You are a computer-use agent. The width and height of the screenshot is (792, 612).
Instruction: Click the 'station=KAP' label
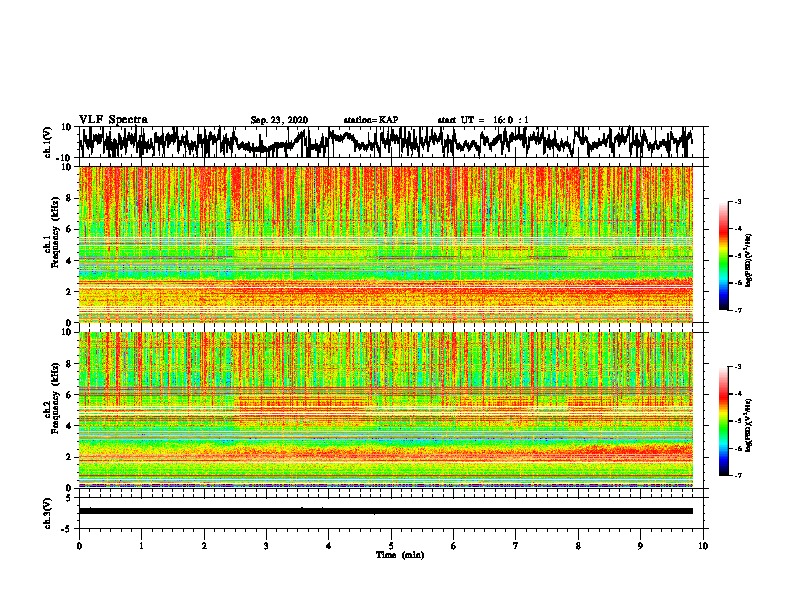click(371, 120)
